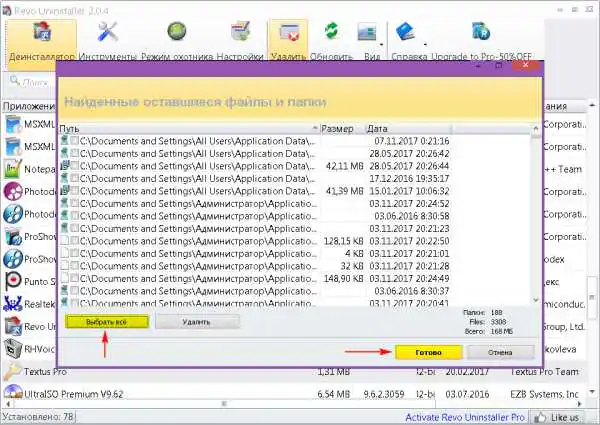Click the Установлено: 78 status text

[38, 417]
